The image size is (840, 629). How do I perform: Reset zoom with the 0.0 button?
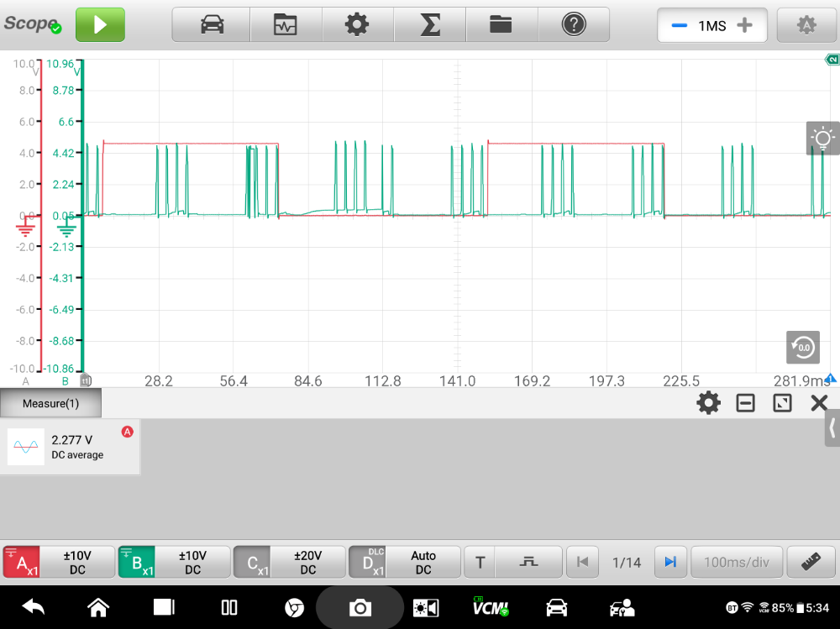click(x=802, y=347)
